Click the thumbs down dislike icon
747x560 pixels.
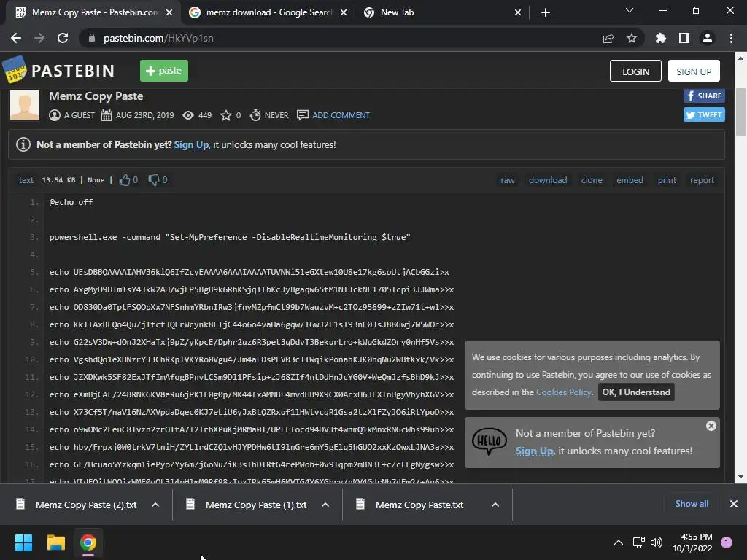tap(153, 180)
